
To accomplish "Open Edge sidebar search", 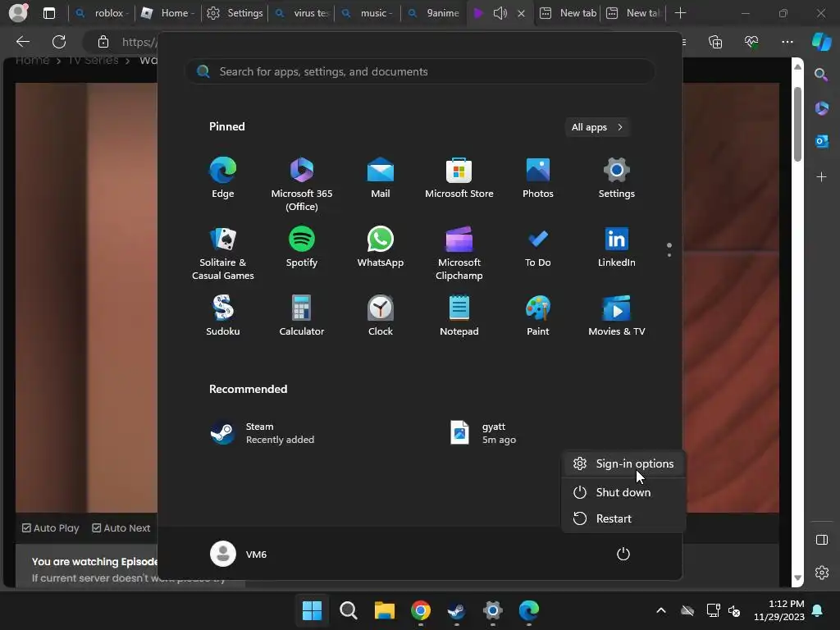I will tap(821, 75).
